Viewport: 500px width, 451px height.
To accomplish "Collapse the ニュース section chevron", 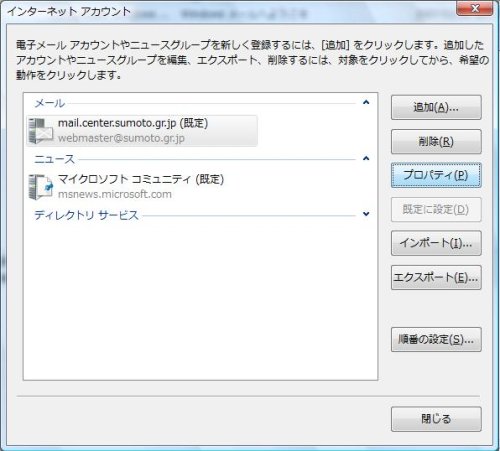I will click(x=366, y=158).
